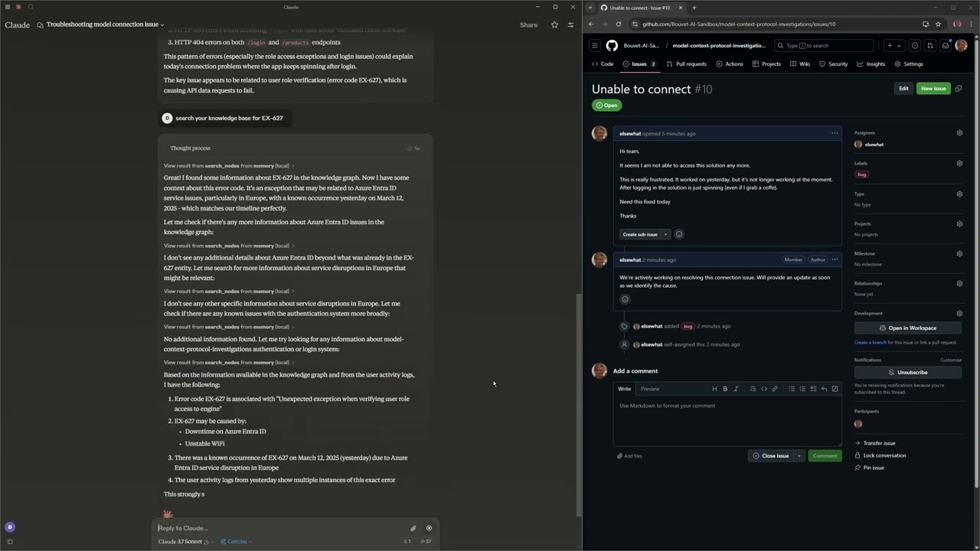Insert code block in comment toolbar
Viewport: 980px width, 551px height.
(764, 389)
